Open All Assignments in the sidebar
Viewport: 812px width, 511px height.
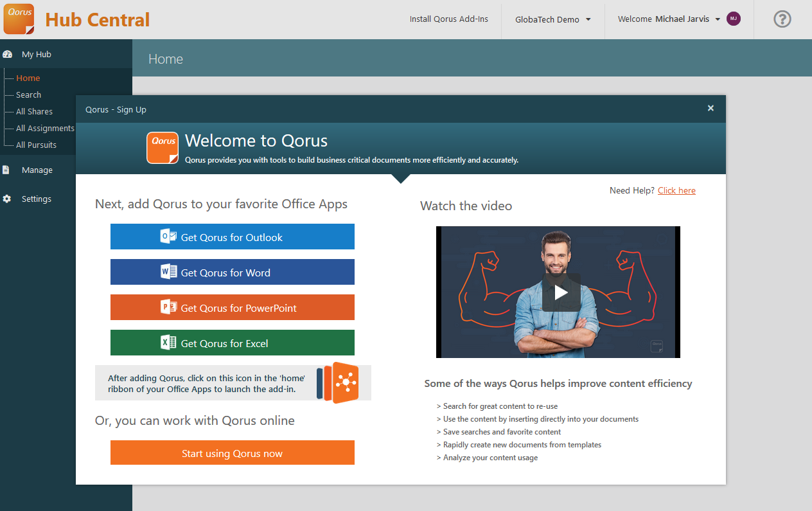(x=45, y=129)
